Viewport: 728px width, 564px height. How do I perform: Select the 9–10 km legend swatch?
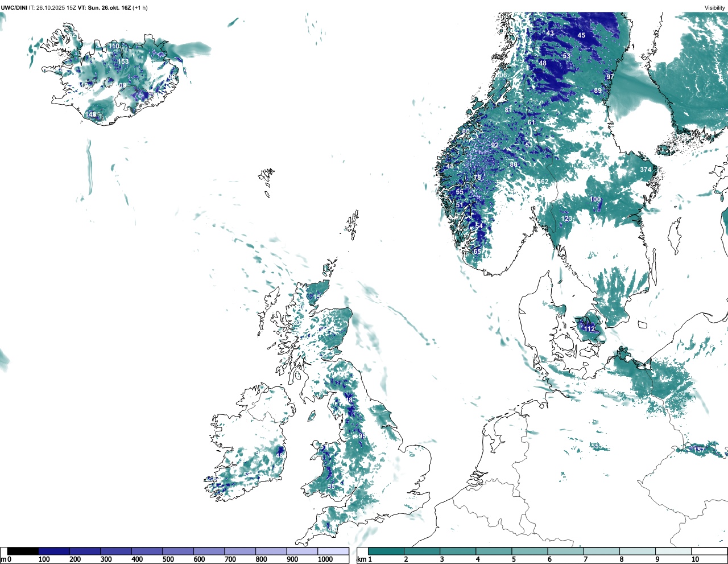coord(673,551)
